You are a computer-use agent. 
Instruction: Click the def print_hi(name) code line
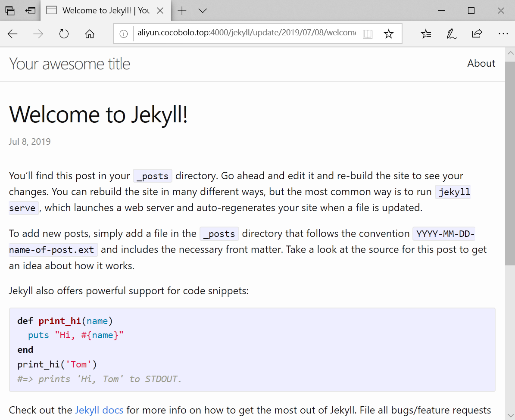(65, 321)
